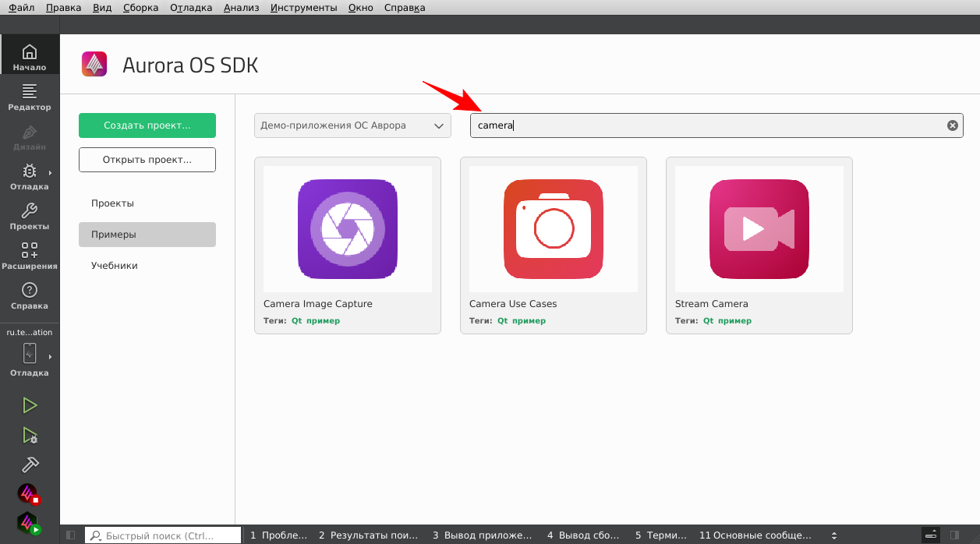
Task: Toggle the progress details bar button
Action: [x=931, y=535]
